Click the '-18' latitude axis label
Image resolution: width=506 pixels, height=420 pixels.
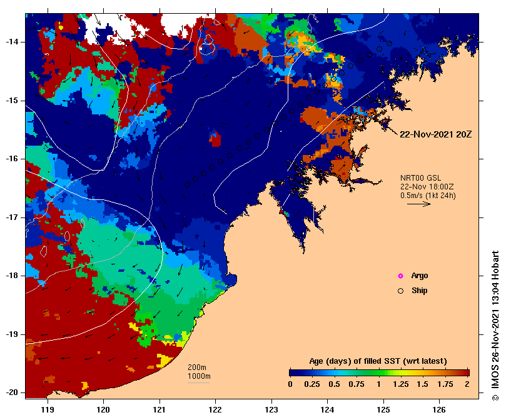click(13, 276)
